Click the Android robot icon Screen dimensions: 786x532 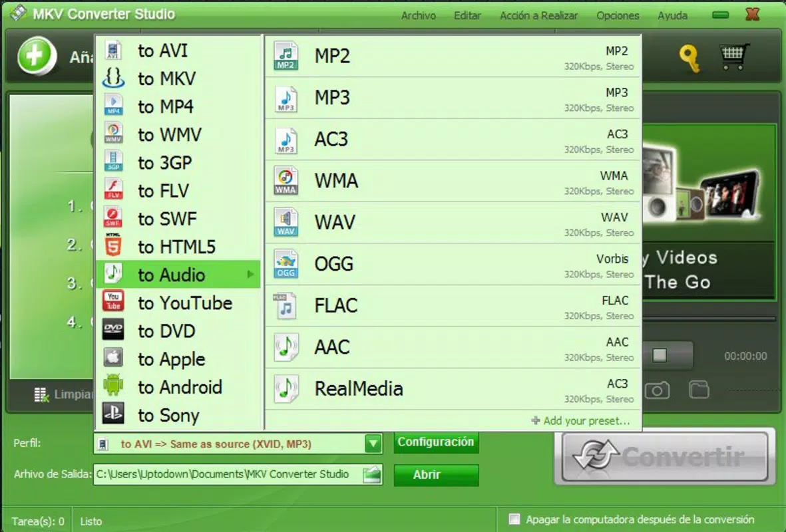[x=113, y=385]
